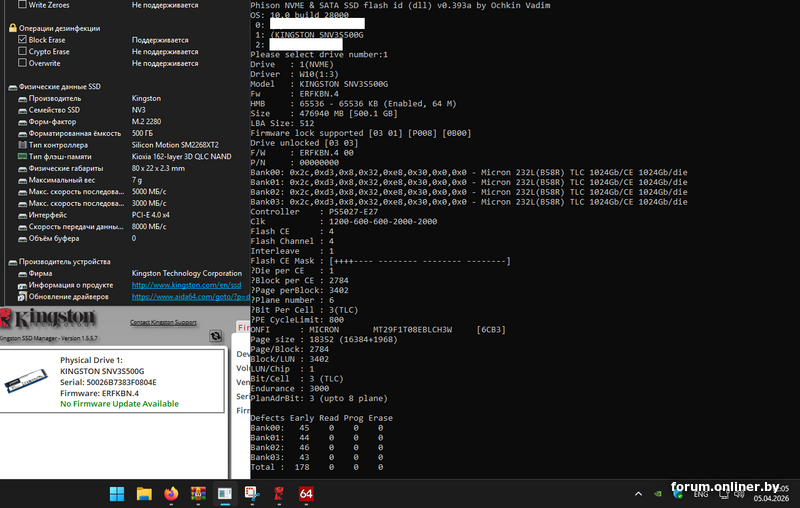Enable the Overwrite checkbox
Image resolution: width=800 pixels, height=508 pixels.
pos(23,63)
